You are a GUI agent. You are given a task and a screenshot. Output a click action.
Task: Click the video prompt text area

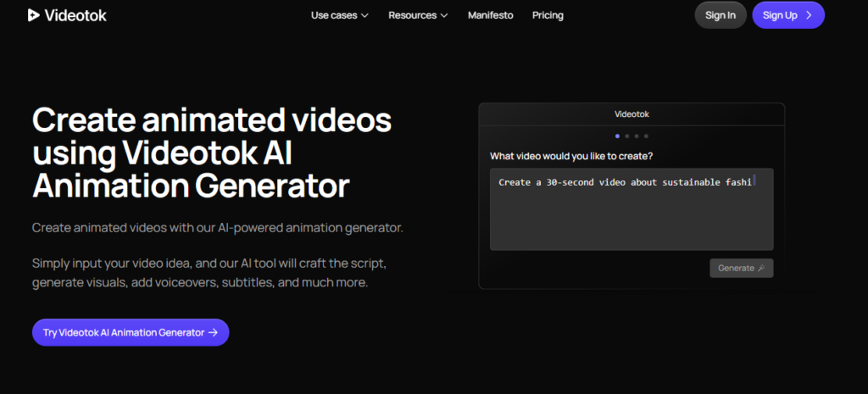coord(632,209)
